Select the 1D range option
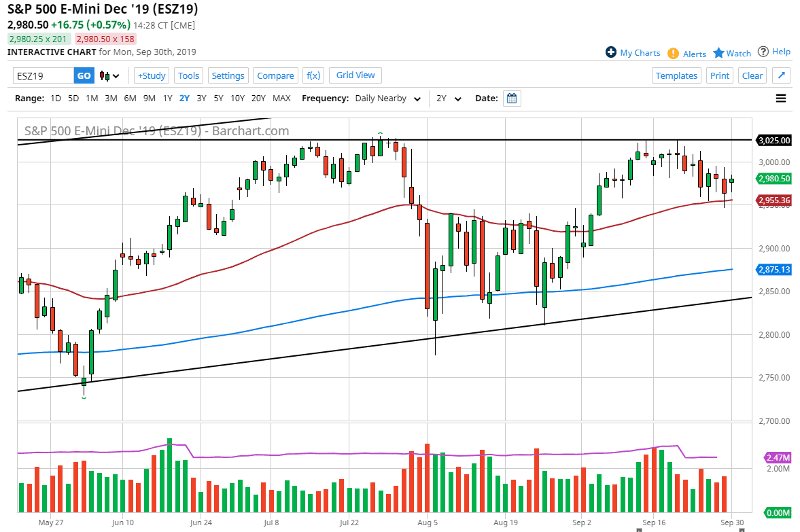The width and height of the screenshot is (800, 532). (x=56, y=99)
